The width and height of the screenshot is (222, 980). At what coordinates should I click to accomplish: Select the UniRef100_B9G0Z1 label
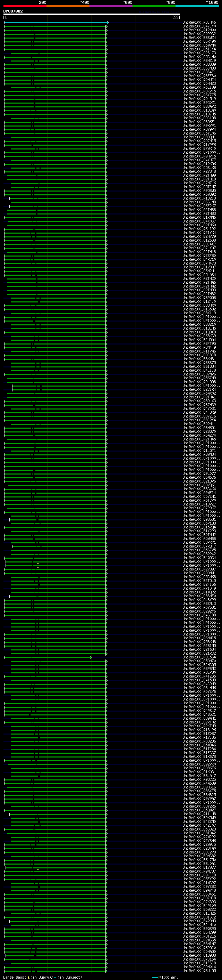(199, 103)
